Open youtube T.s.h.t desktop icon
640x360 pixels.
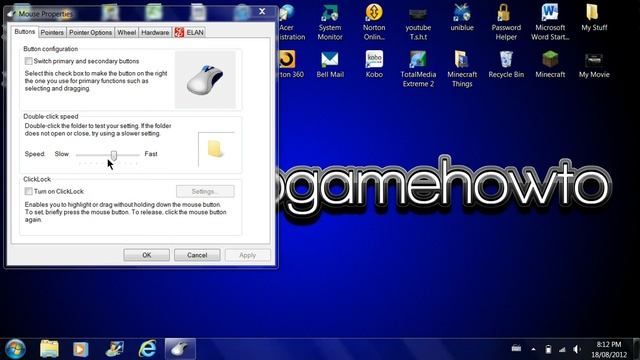pos(418,22)
